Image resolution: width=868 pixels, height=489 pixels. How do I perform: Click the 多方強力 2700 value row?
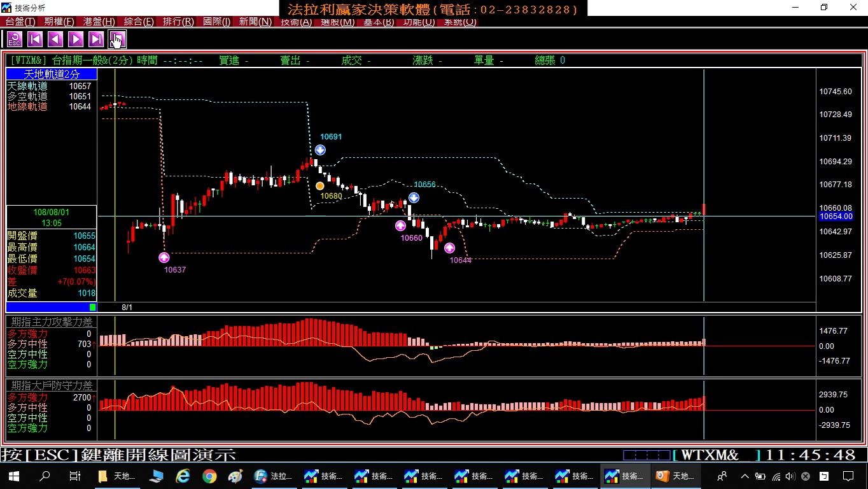[52, 397]
